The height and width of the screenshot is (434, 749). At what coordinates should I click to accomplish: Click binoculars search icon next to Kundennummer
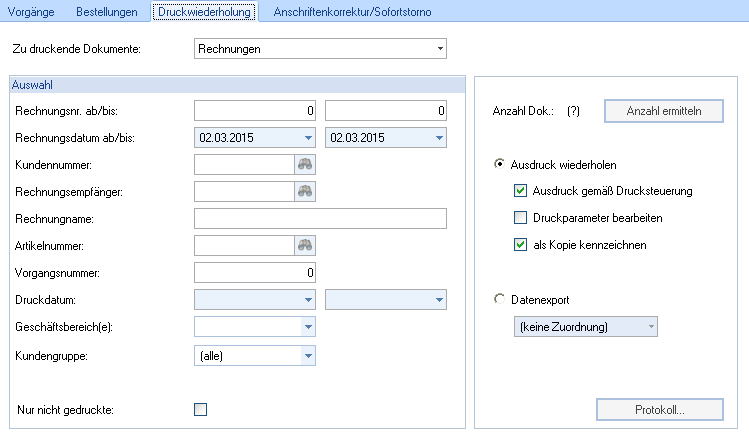[305, 165]
